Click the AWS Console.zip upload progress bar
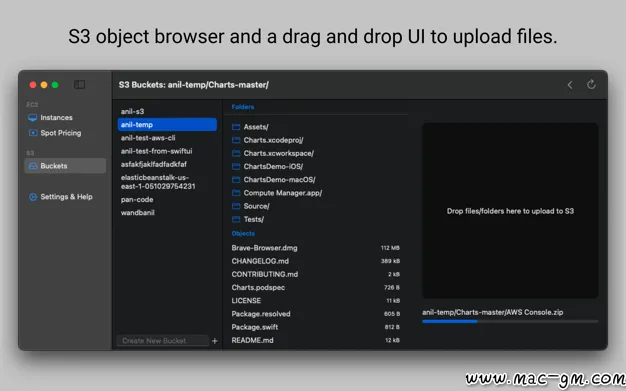Viewport: 626px width, 391px height. point(510,321)
